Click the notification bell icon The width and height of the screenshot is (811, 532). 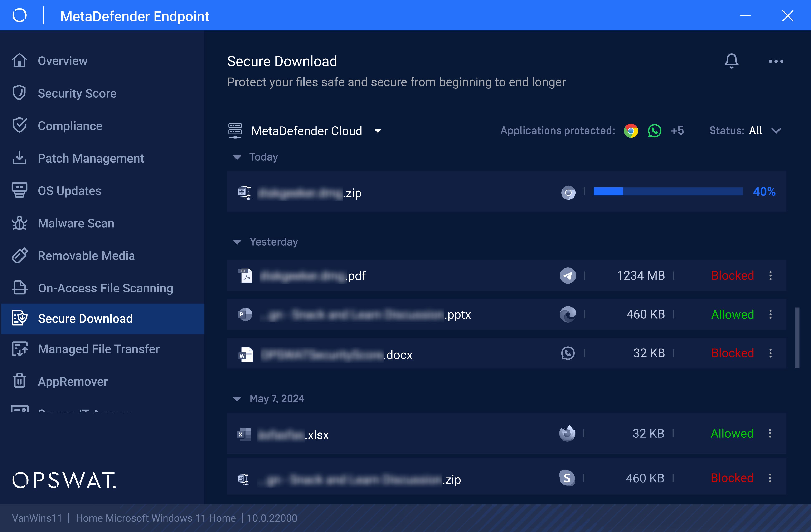[x=731, y=61]
